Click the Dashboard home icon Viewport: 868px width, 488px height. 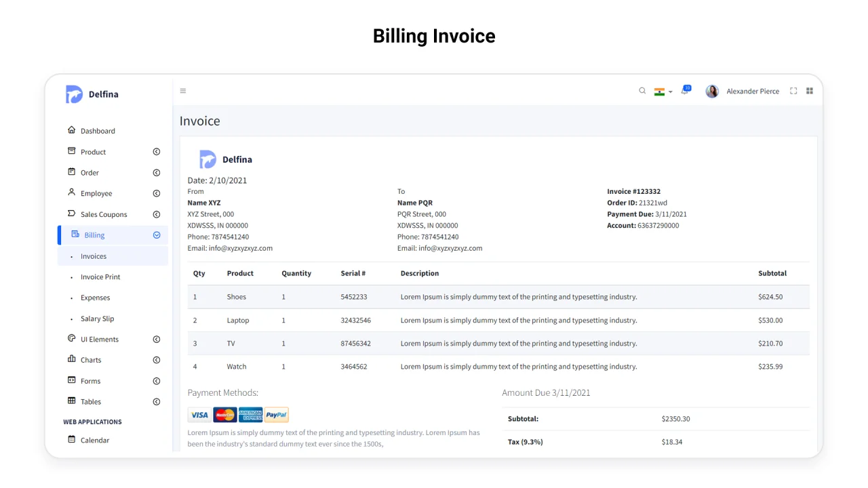72,130
